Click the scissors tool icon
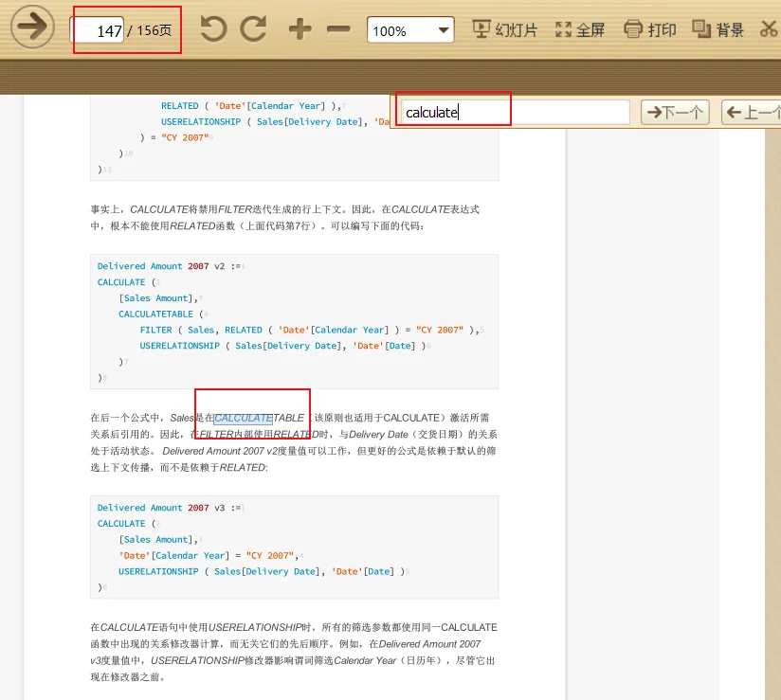781x700 pixels. (769, 28)
